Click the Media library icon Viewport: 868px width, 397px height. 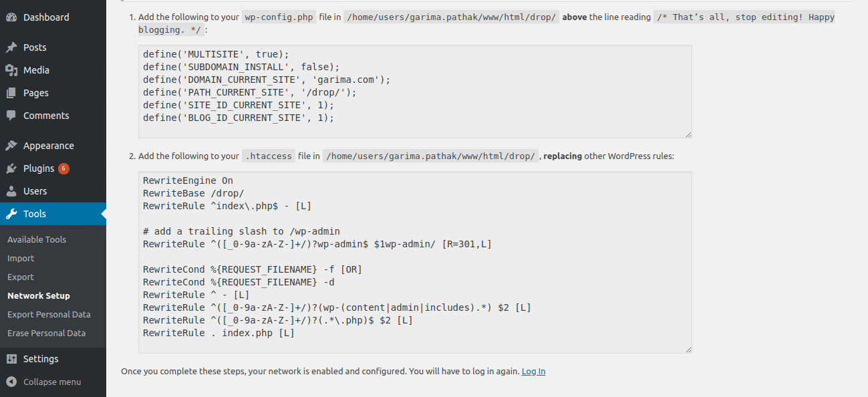point(11,70)
